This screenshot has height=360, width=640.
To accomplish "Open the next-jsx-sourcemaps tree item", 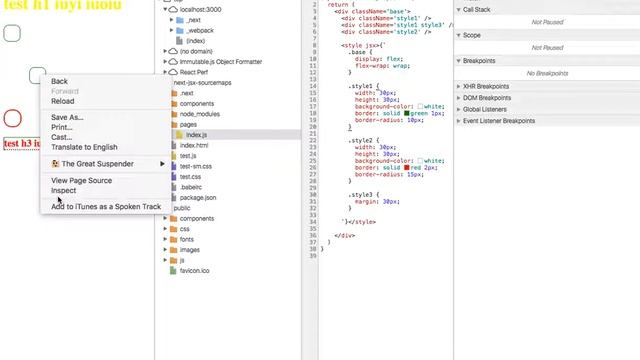I will pyautogui.click(x=202, y=82).
